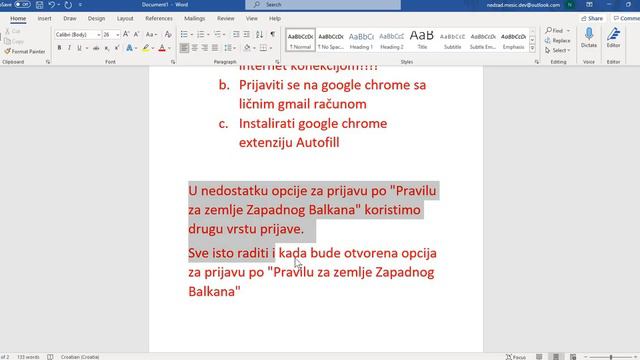This screenshot has height=360, width=640.
Task: Center the text
Action: pyautogui.click(x=195, y=48)
